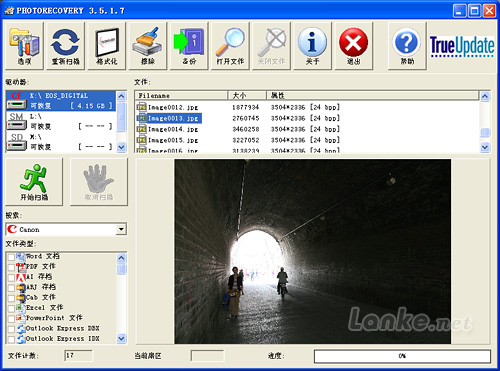
Task: Select Image0014.jpg in file list
Action: tap(168, 129)
